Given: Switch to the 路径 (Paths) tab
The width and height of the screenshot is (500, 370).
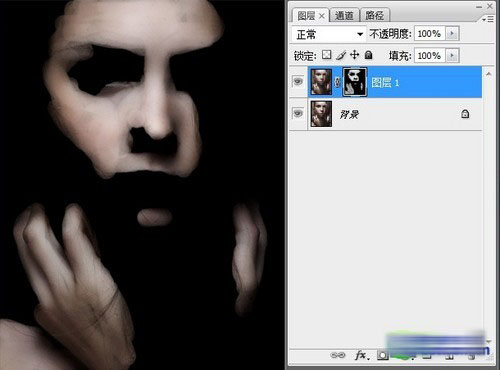Looking at the screenshot, I should tap(374, 15).
